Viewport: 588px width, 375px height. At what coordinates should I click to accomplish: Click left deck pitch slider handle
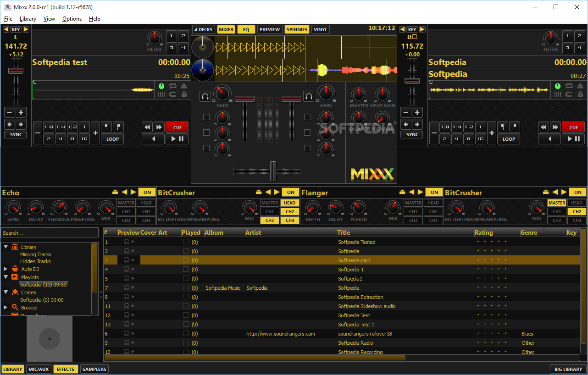click(x=16, y=71)
